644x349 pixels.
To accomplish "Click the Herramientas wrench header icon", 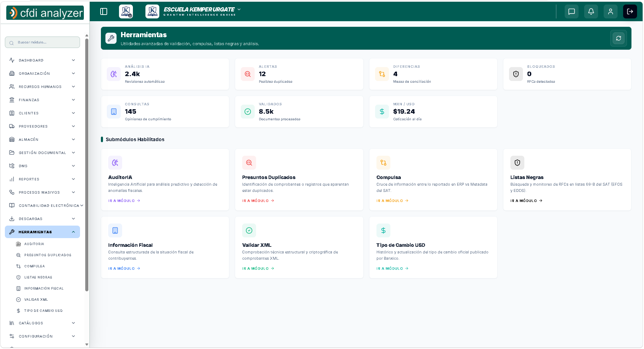I will [111, 38].
